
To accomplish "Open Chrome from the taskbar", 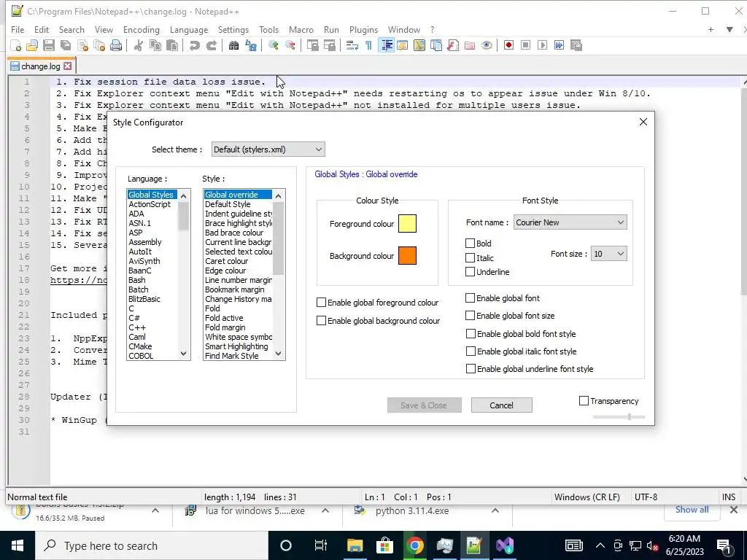I will coord(414,545).
